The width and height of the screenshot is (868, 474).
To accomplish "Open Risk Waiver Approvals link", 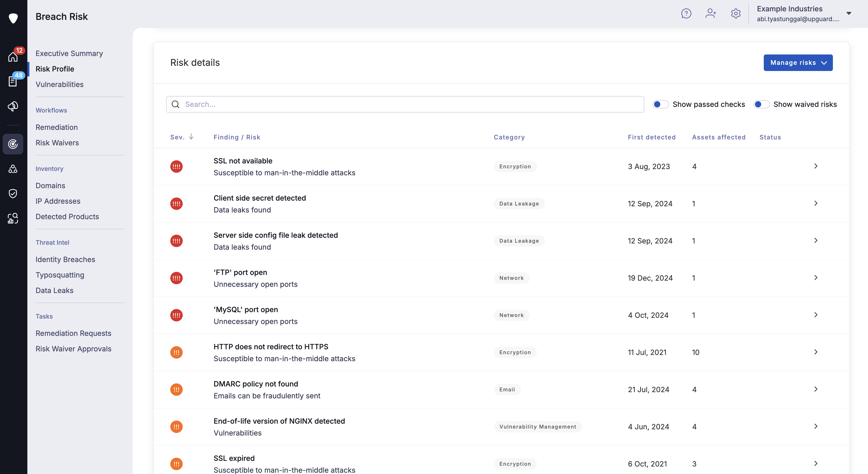I will click(x=74, y=349).
